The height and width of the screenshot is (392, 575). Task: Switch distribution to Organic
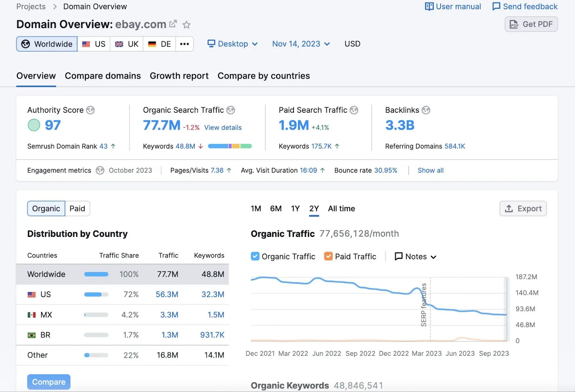point(46,209)
